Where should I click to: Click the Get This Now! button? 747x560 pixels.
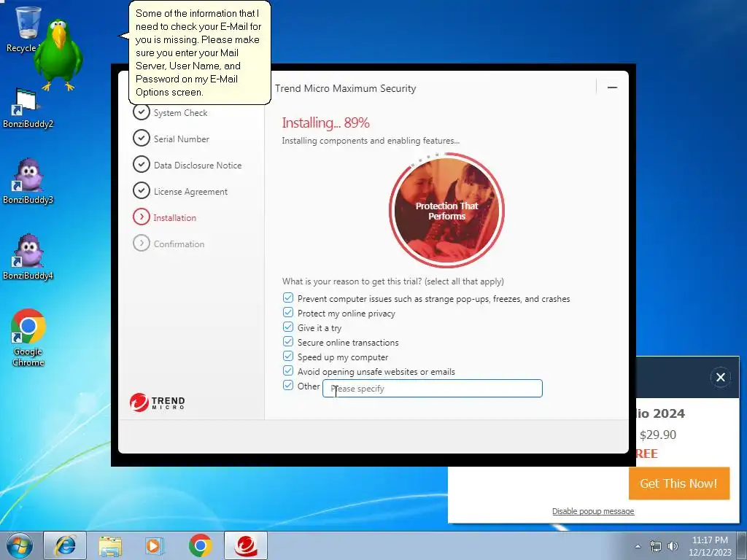[679, 483]
